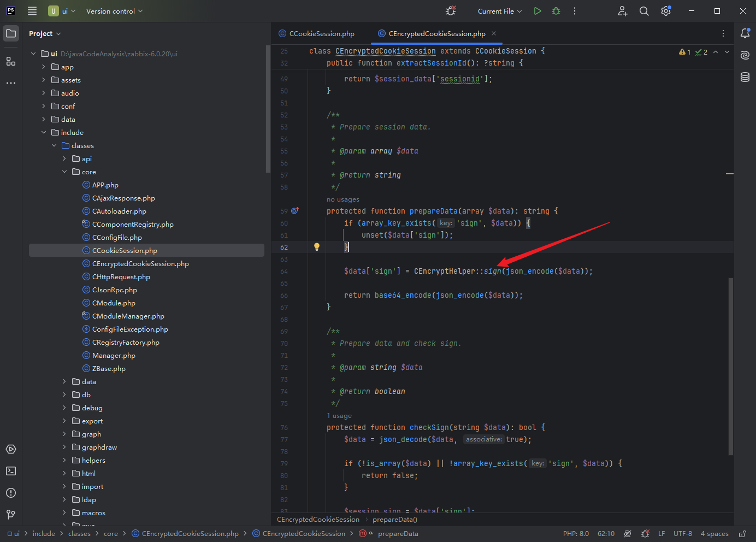Change UTF-8 file encoding

[682, 534]
